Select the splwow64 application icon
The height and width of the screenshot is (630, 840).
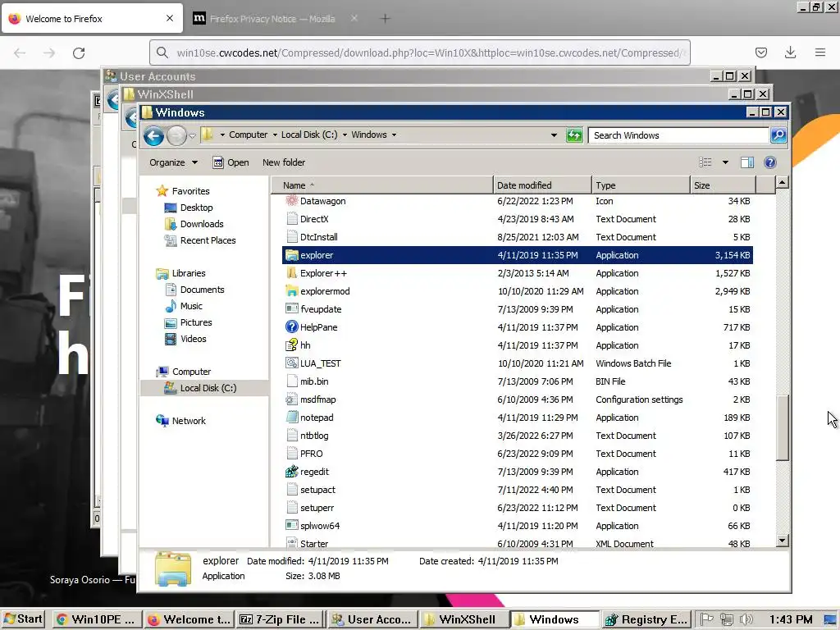291,526
